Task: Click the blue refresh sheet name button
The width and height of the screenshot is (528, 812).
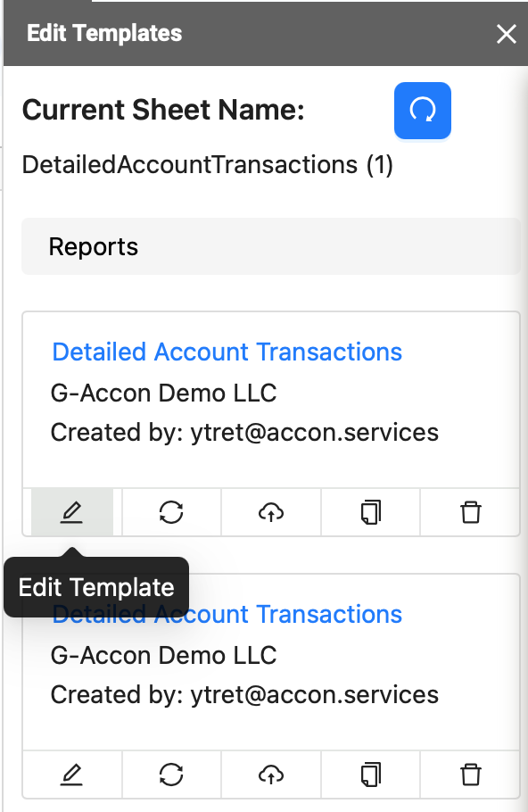Action: point(423,111)
